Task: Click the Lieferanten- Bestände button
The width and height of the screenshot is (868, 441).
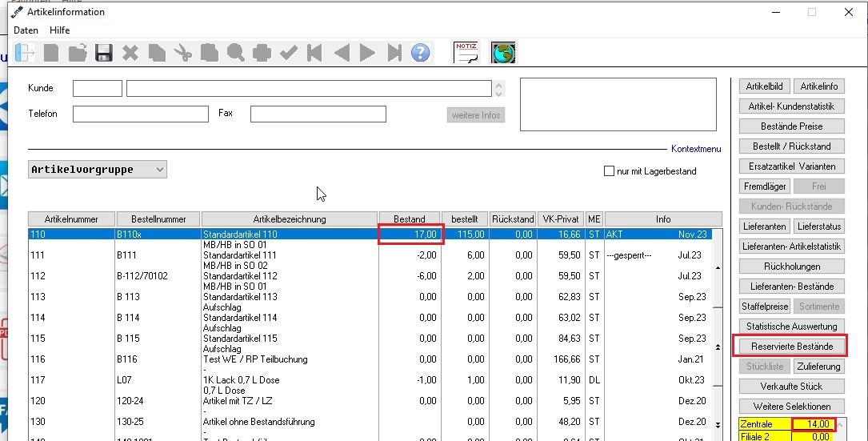Action: [x=792, y=287]
